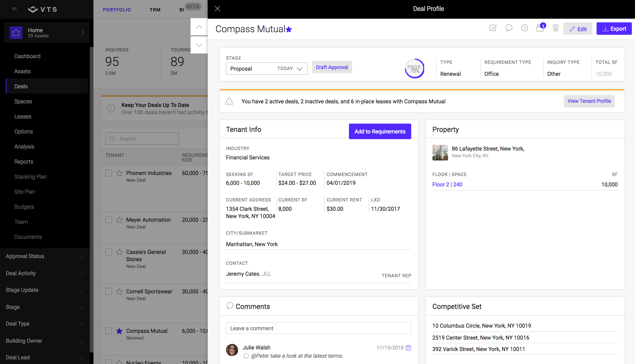Open Leases in the sidebar menu
The height and width of the screenshot is (364, 635).
(x=23, y=117)
